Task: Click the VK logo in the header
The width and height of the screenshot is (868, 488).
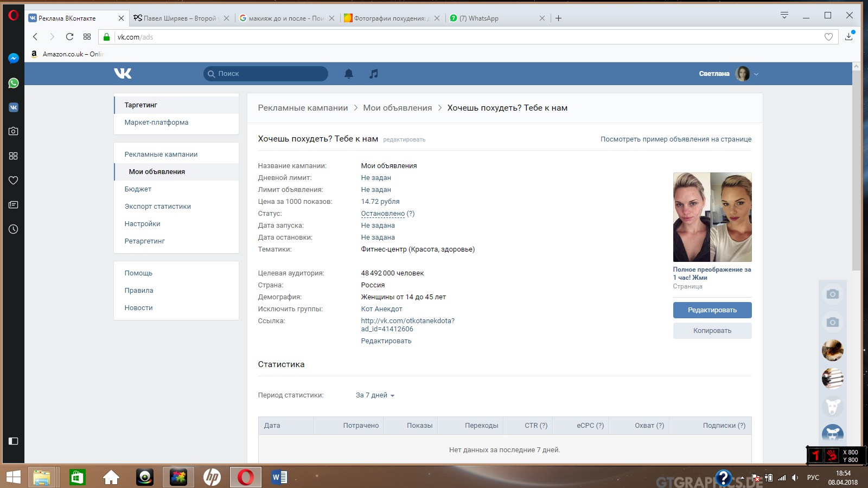Action: (x=123, y=74)
